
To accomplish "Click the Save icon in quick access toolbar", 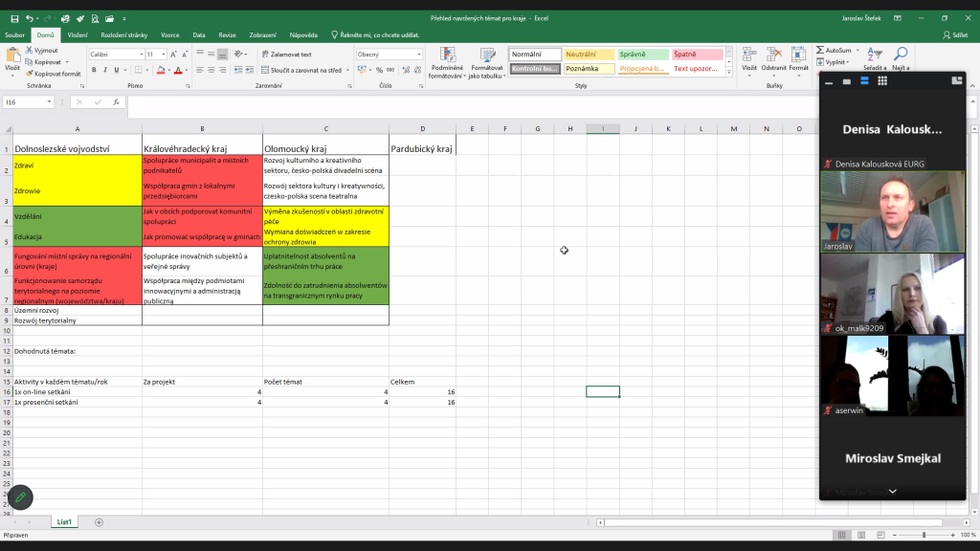I will [x=14, y=19].
